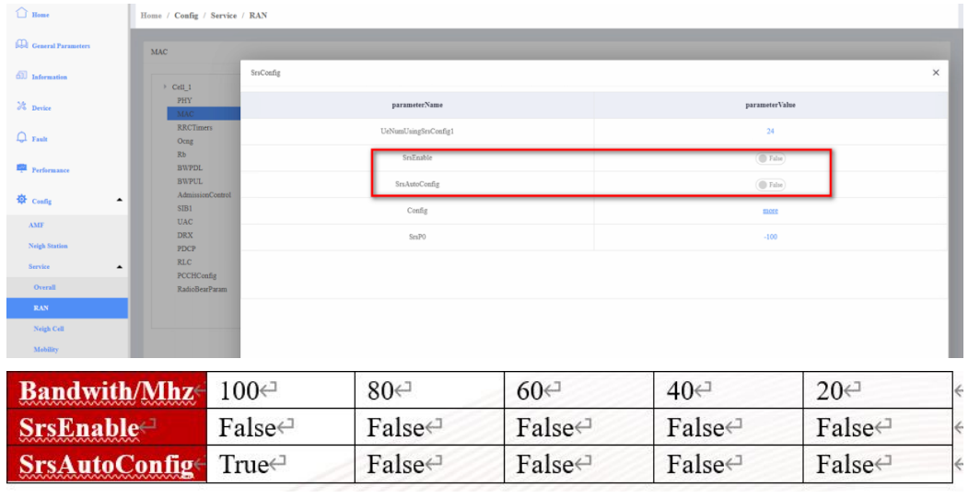Click the Config row 'more' link
This screenshot has width=980, height=498.
[770, 211]
